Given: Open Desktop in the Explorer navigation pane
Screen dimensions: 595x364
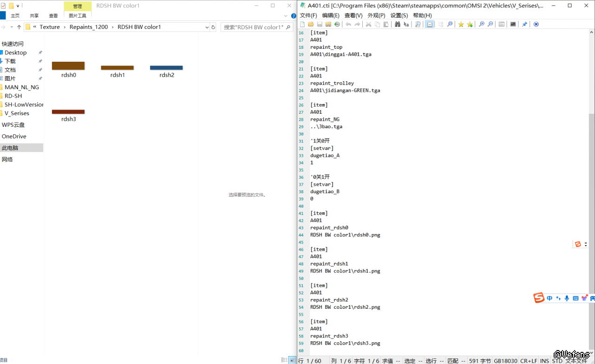Looking at the screenshot, I should (x=16, y=52).
